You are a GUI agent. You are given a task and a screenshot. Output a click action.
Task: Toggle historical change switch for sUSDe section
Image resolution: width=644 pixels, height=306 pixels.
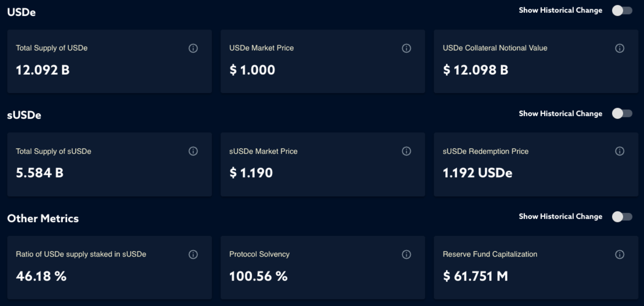point(622,114)
